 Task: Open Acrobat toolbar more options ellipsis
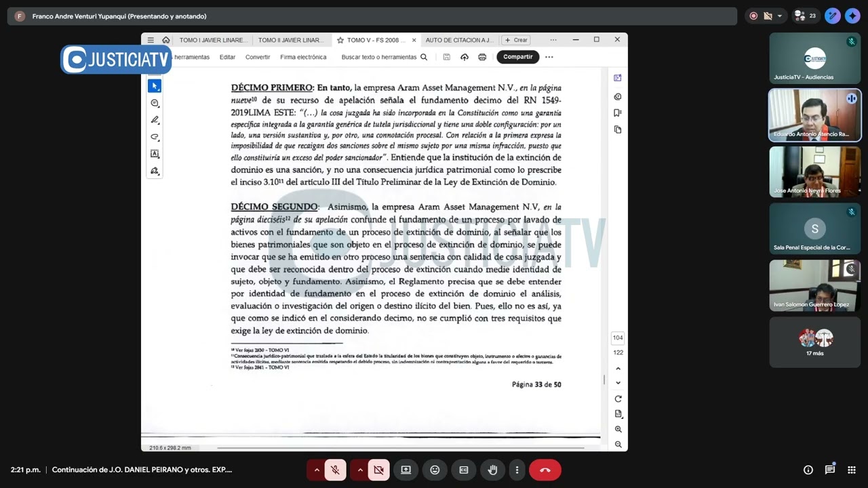click(x=549, y=57)
